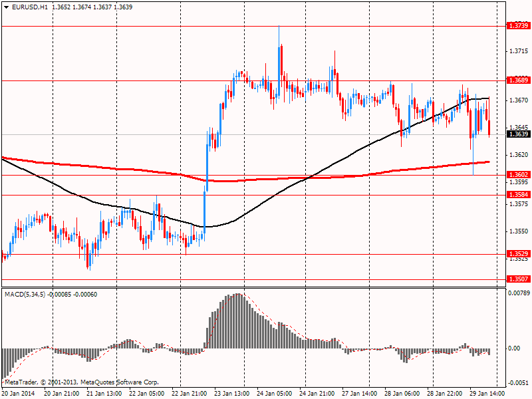The height and width of the screenshot is (399, 532).
Task: Click the 22 Jan 21:00 time label
Action: click(x=189, y=394)
